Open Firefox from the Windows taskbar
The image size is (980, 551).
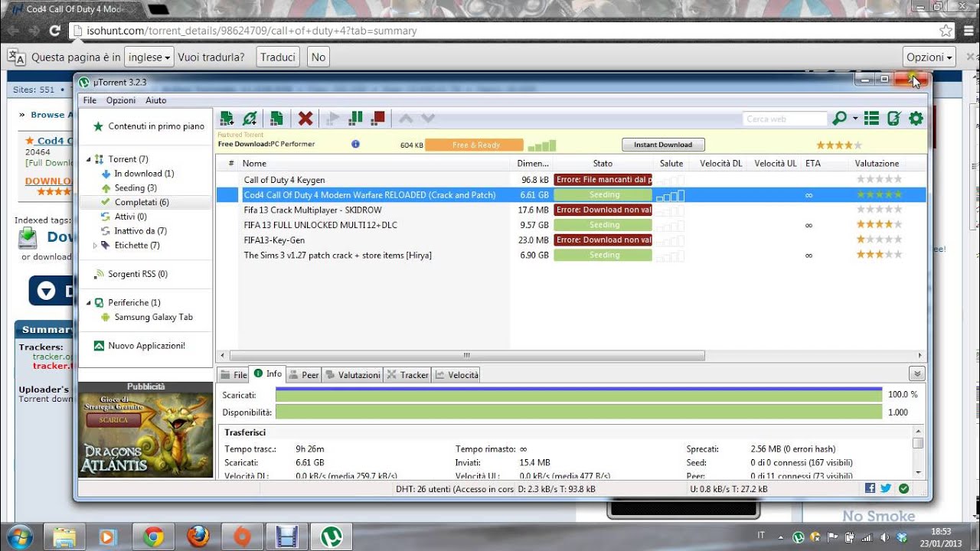(198, 536)
